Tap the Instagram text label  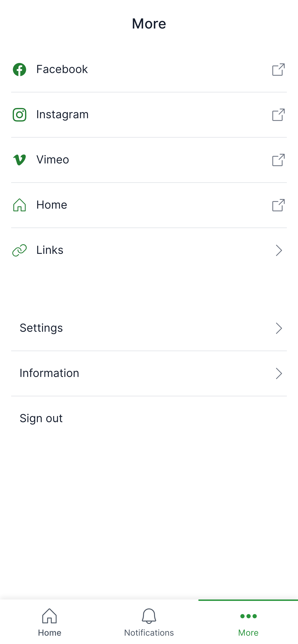coord(62,115)
